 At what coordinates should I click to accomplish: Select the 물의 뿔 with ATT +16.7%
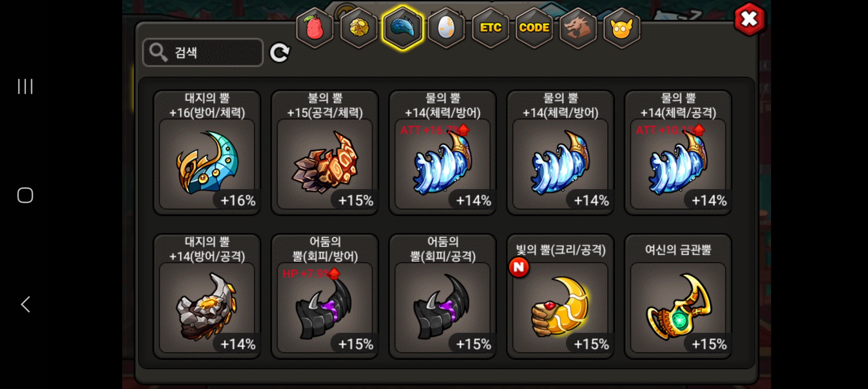[x=443, y=153]
